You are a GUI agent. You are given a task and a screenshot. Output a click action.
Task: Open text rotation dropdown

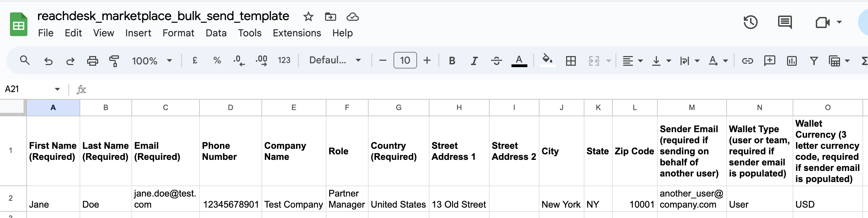[718, 61]
